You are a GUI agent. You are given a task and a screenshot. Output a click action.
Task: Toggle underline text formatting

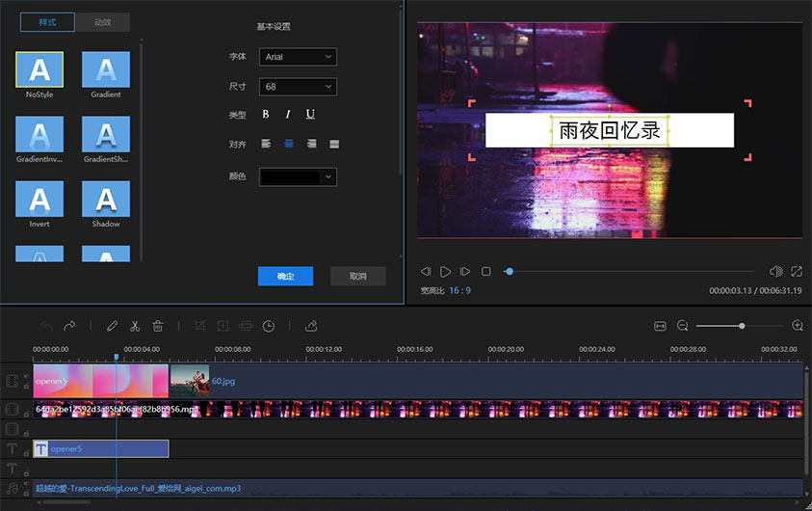310,115
